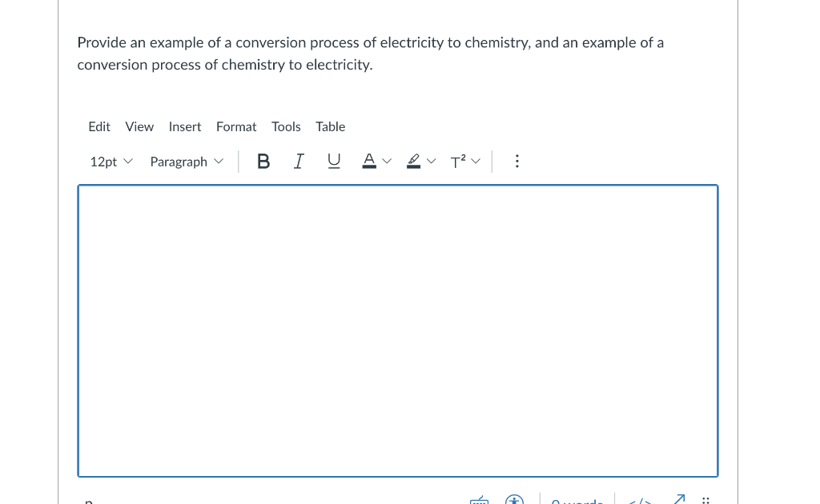Check the word count showing 0 words
820x504 pixels.
pyautogui.click(x=578, y=501)
